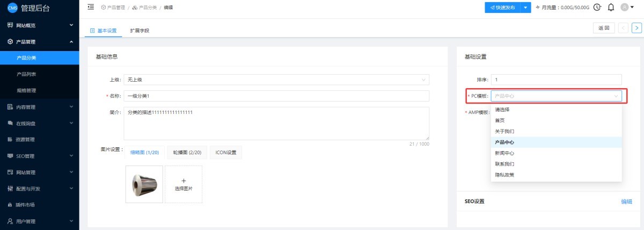
Task: Expand the 配置与开发 menu chevron
Action: [x=71, y=189]
